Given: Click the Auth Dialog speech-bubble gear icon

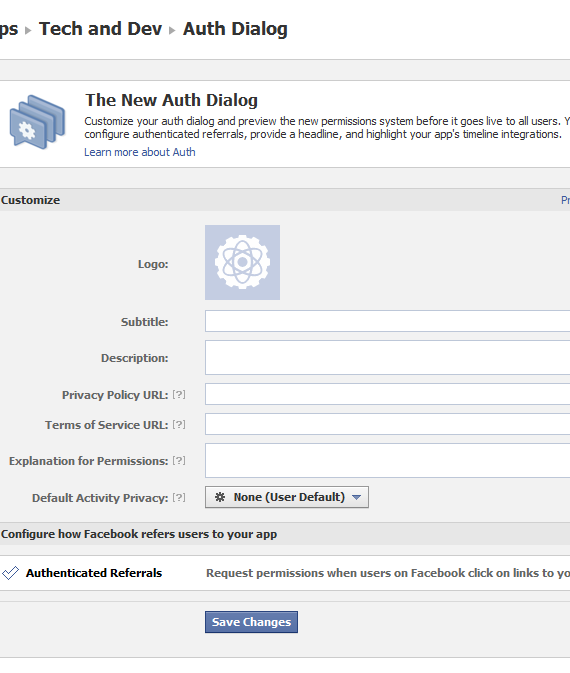Looking at the screenshot, I should [x=38, y=122].
